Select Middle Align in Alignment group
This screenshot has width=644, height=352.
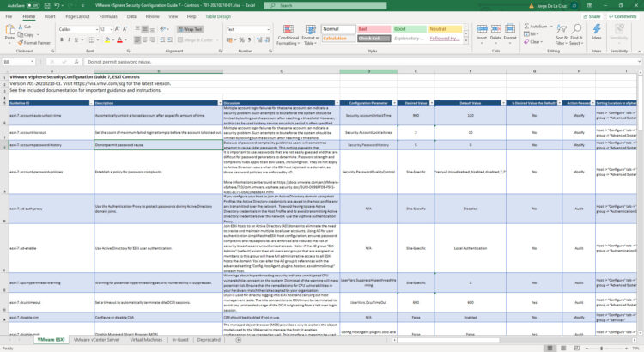(x=145, y=29)
